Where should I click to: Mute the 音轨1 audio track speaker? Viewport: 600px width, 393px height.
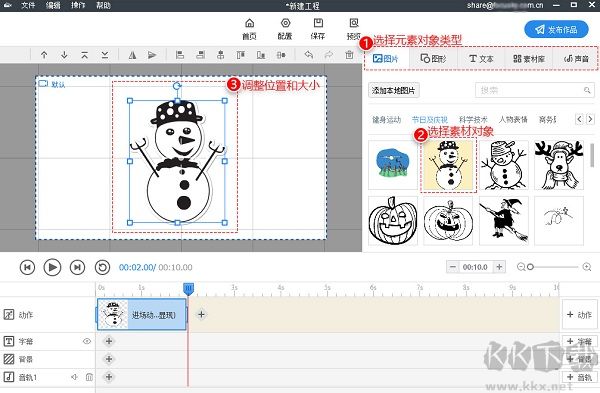pyautogui.click(x=75, y=377)
